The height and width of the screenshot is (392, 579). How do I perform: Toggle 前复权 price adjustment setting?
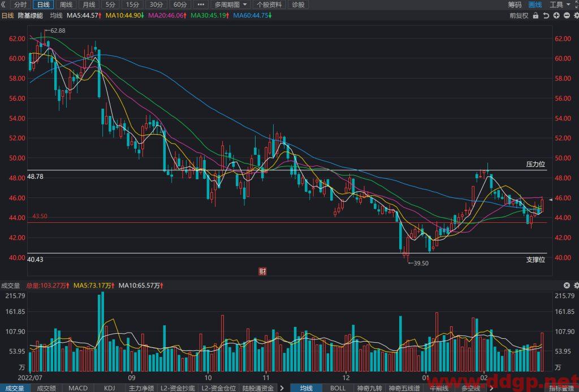pos(519,15)
